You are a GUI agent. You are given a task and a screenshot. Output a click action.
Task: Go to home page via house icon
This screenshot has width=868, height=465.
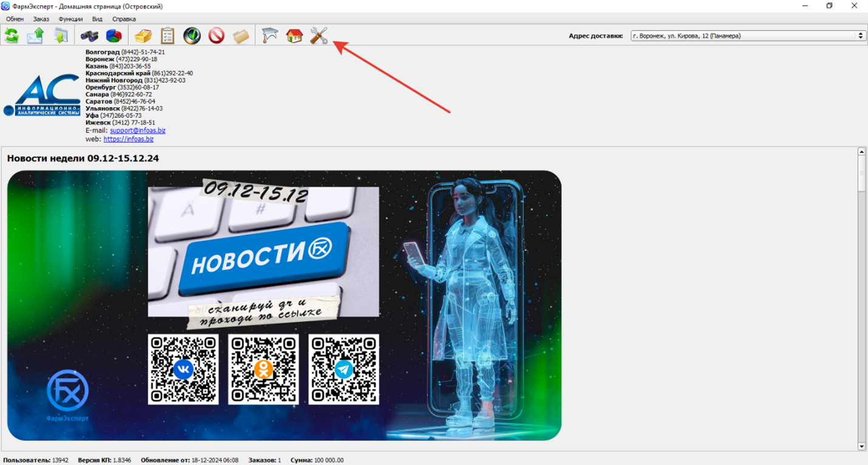pos(294,36)
